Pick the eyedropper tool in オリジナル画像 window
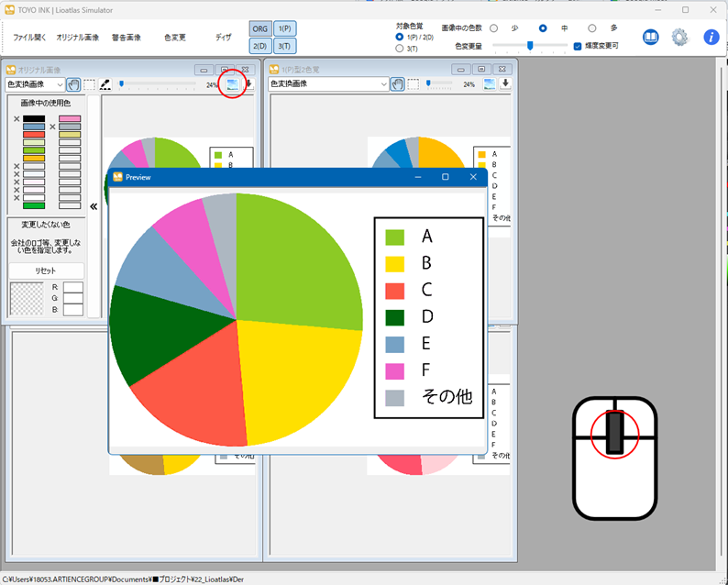Viewport: 728px width, 585px height. 105,84
